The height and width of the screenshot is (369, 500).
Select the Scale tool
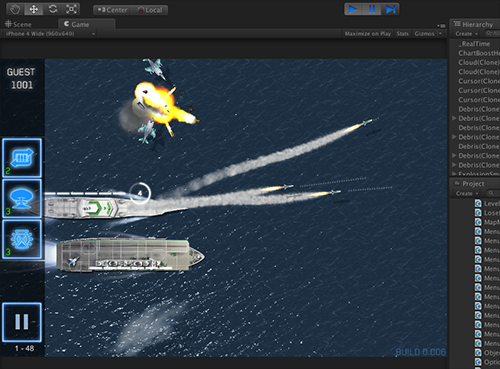[71, 9]
